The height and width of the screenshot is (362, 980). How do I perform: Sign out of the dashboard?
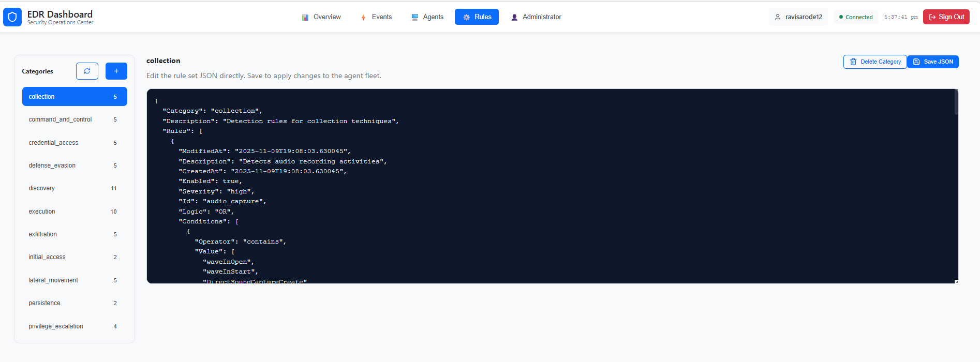(946, 17)
